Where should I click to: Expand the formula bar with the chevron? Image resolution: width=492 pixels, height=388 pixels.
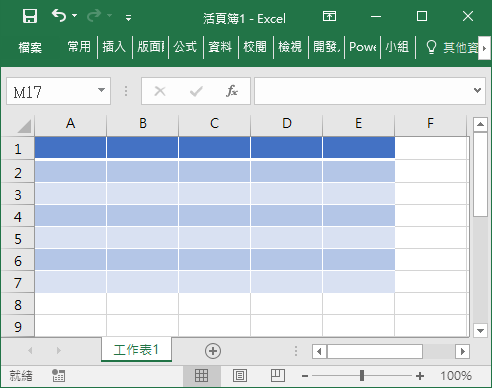pyautogui.click(x=477, y=90)
